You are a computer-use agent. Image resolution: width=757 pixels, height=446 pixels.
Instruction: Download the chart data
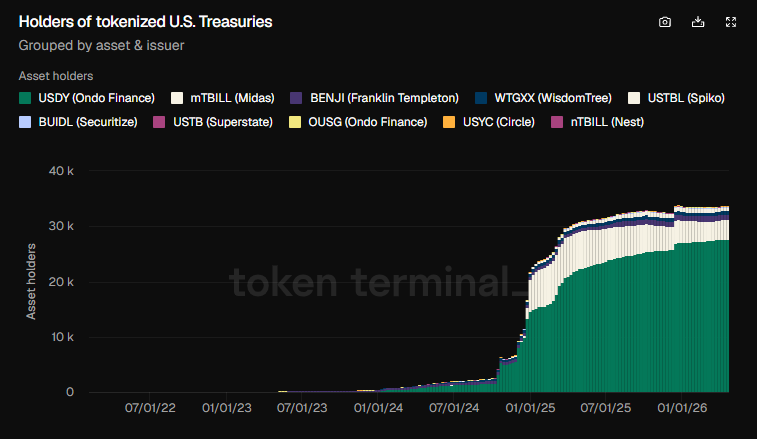pyautogui.click(x=698, y=22)
